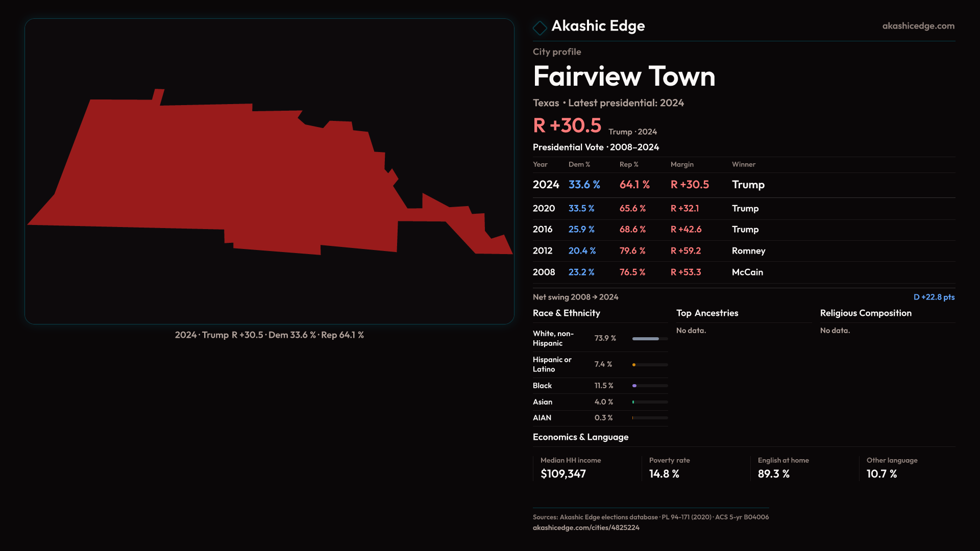
Task: Click McCain in the 2008 row
Action: tap(747, 272)
